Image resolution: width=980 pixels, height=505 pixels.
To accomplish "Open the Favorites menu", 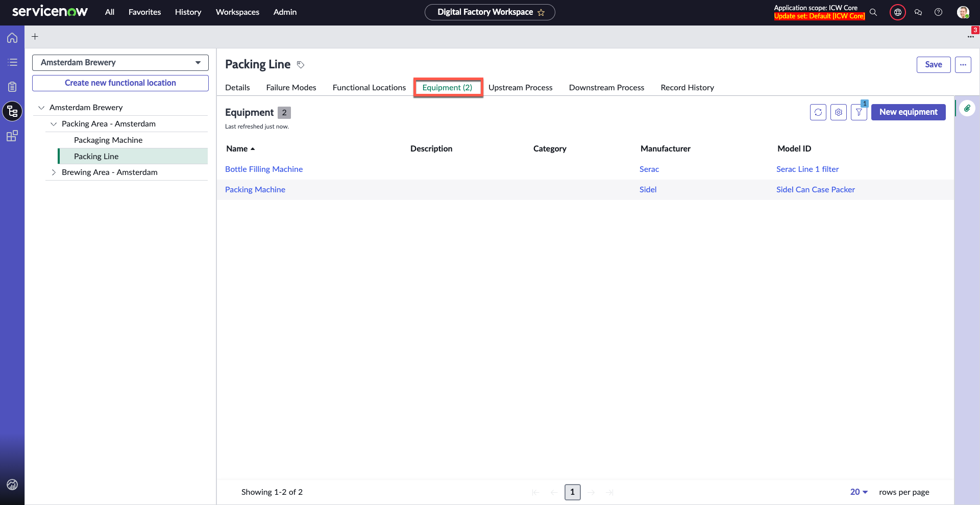I will 144,12.
